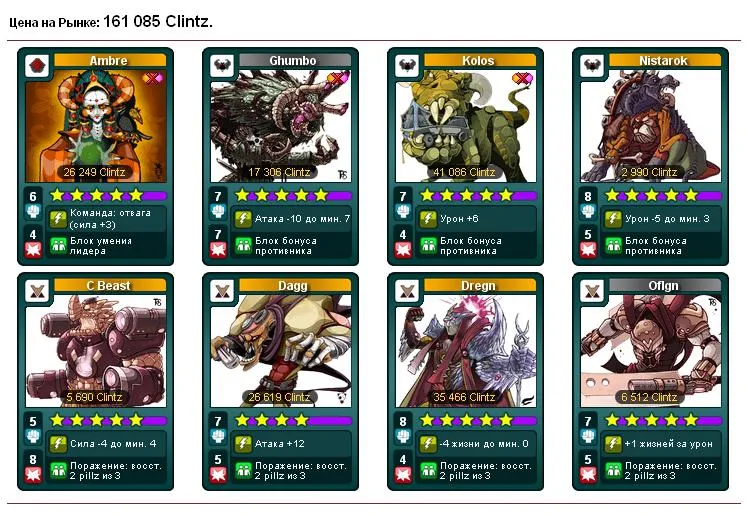Screen dimensions: 749x515
Task: Click the clan icon on Ambre card
Action: point(37,65)
